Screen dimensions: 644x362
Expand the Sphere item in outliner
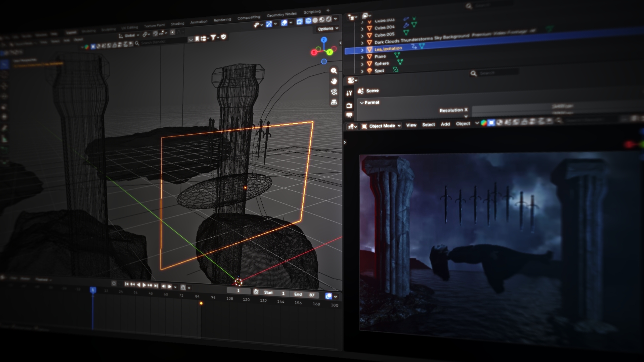pos(362,64)
